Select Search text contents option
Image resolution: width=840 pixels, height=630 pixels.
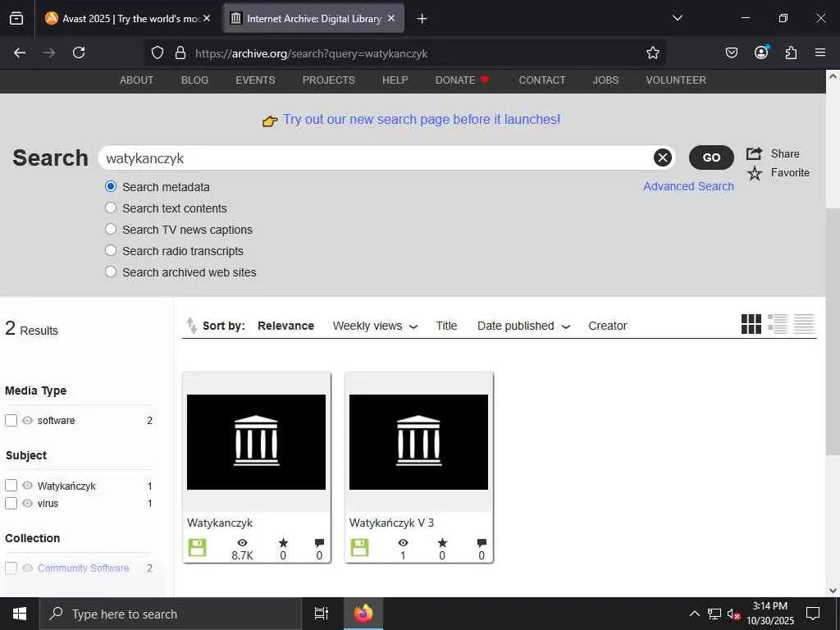pos(111,208)
